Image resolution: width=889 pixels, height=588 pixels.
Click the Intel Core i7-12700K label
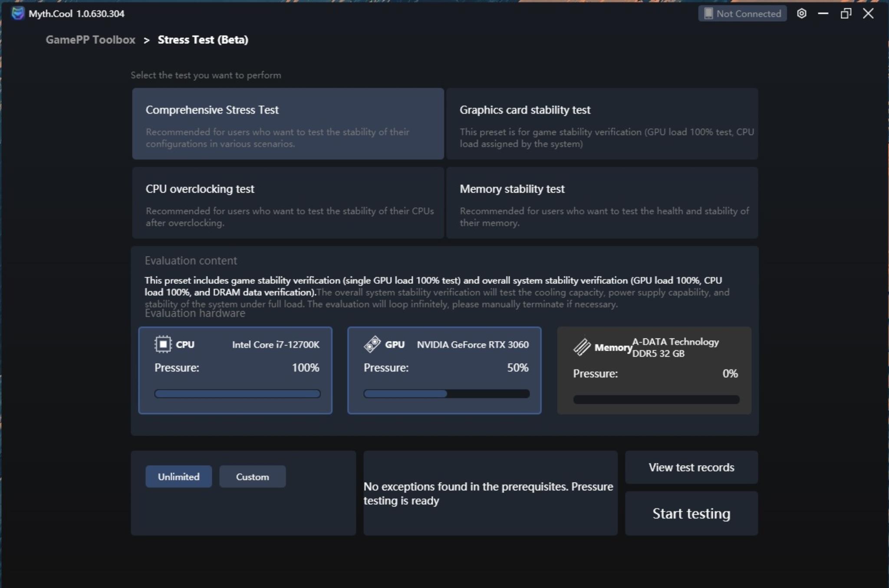276,345
